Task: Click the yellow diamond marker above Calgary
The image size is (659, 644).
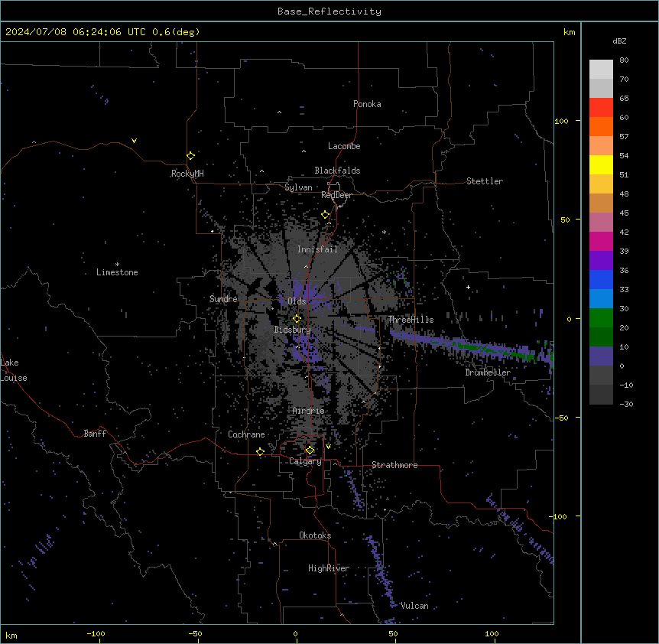Action: tap(310, 450)
